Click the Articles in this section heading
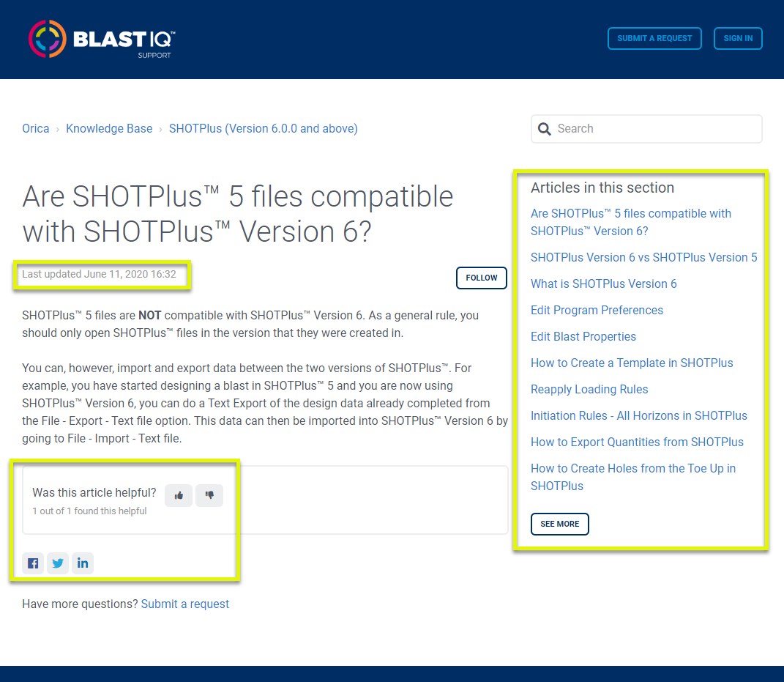Viewport: 784px width, 682px height. pyautogui.click(x=602, y=188)
